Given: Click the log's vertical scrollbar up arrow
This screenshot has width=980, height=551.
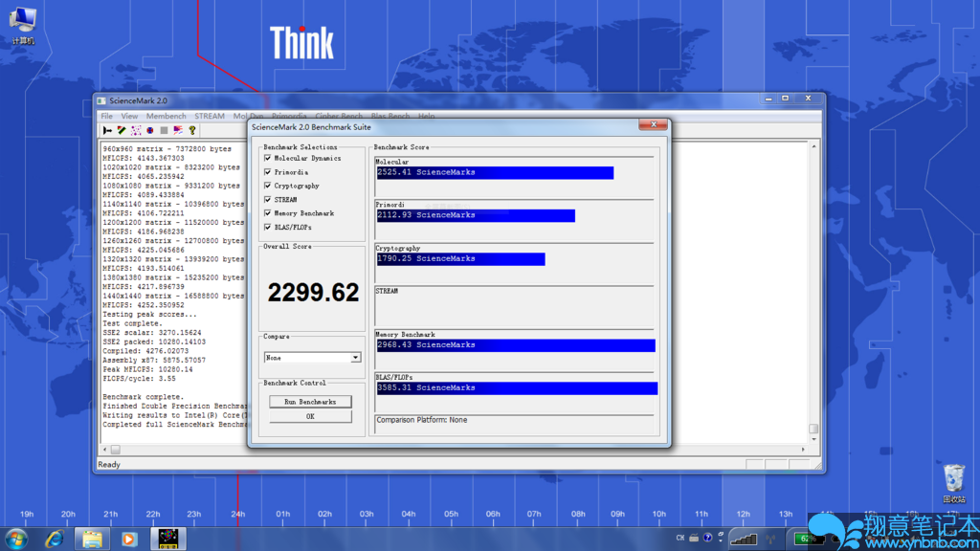Looking at the screenshot, I should pyautogui.click(x=813, y=146).
